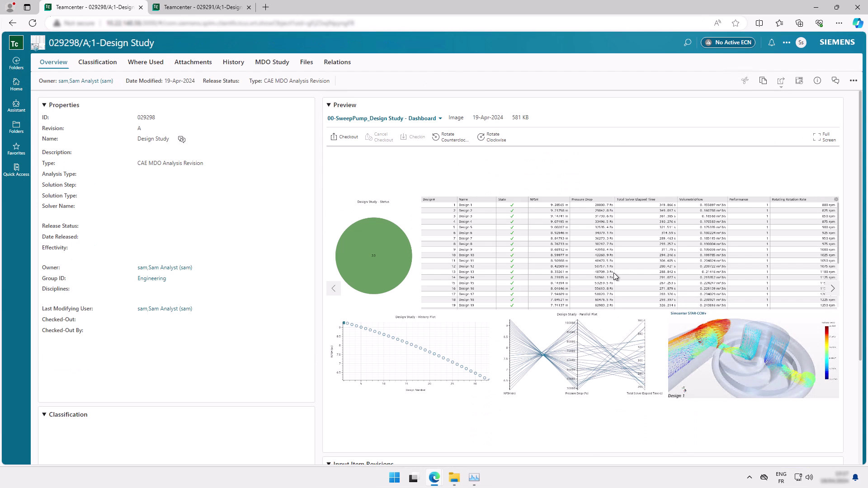Click the Edge browser icon on the taskbar
This screenshot has width=868, height=488.
pyautogui.click(x=434, y=477)
